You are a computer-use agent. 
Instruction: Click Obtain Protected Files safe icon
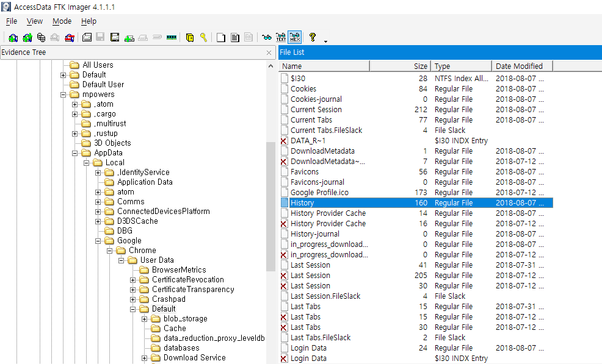pyautogui.click(x=190, y=37)
